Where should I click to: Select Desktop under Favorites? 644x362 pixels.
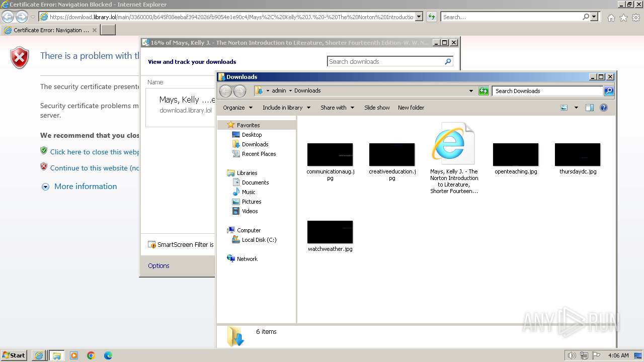point(252,135)
